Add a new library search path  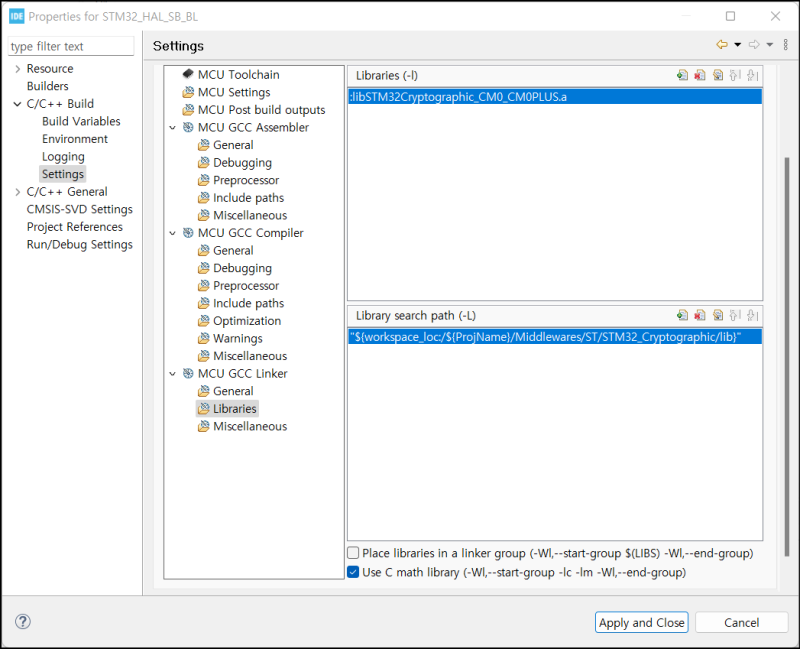click(x=683, y=315)
